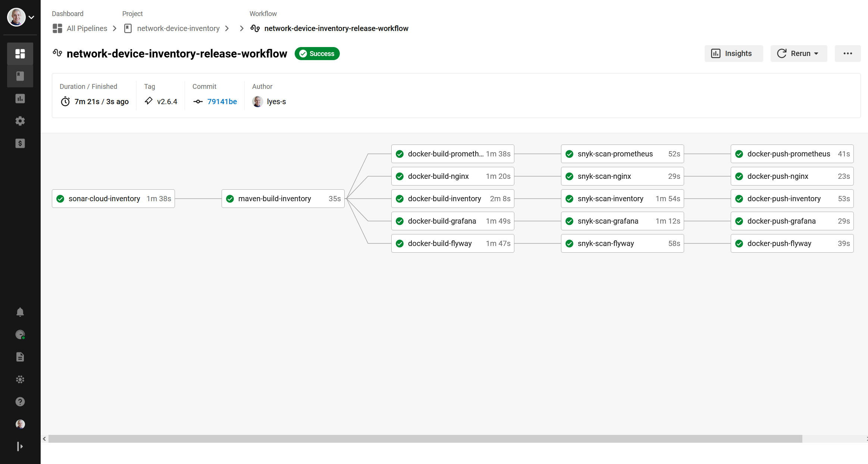Image resolution: width=868 pixels, height=464 pixels.
Task: Open notifications bell icon
Action: click(x=20, y=312)
